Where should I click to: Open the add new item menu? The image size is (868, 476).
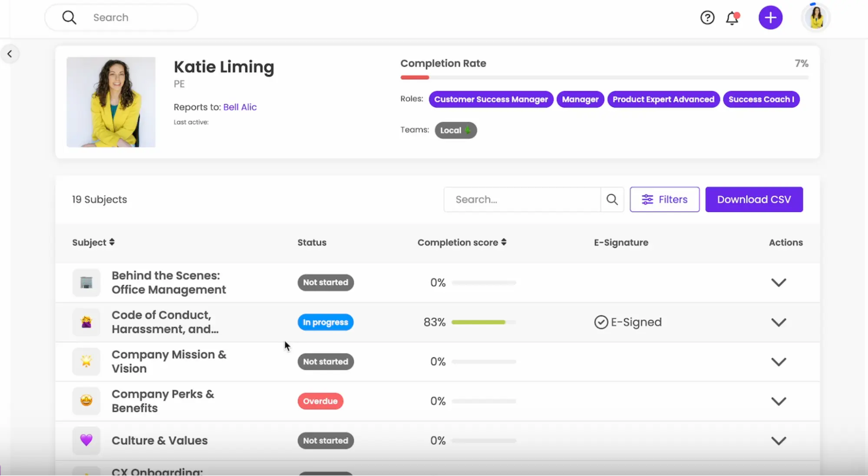tap(769, 17)
